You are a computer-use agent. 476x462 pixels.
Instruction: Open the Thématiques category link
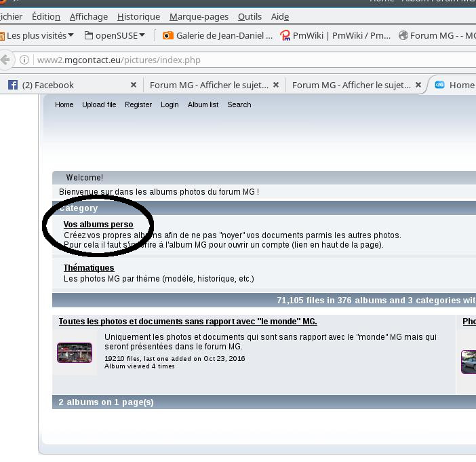(x=89, y=267)
